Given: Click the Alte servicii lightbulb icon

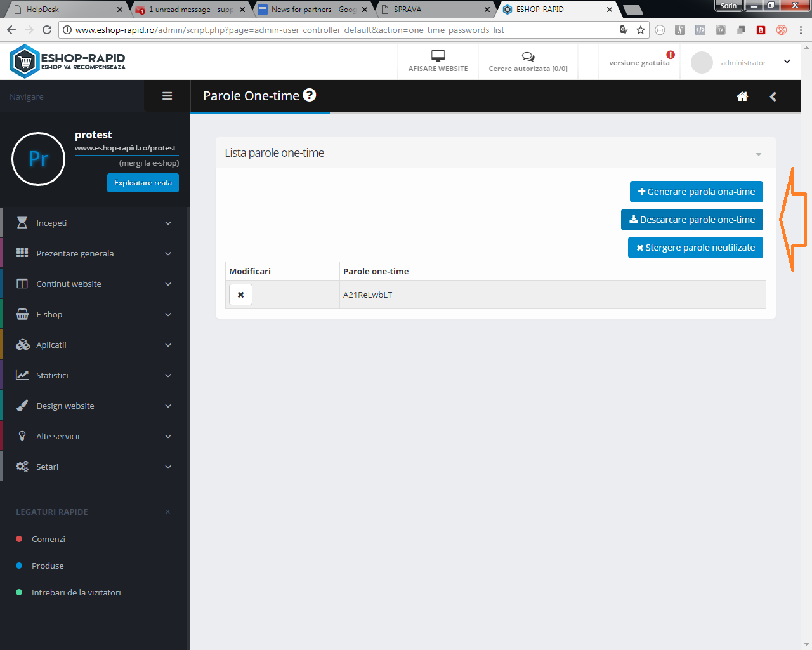Looking at the screenshot, I should tap(22, 436).
